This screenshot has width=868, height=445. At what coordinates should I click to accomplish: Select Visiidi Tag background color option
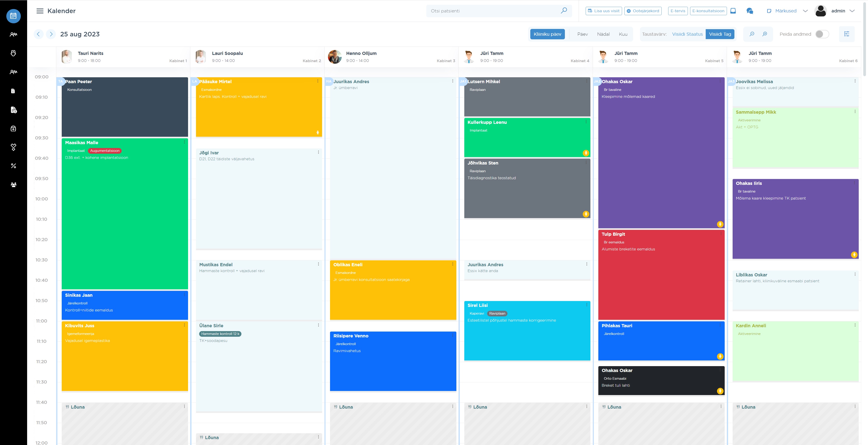(x=720, y=34)
